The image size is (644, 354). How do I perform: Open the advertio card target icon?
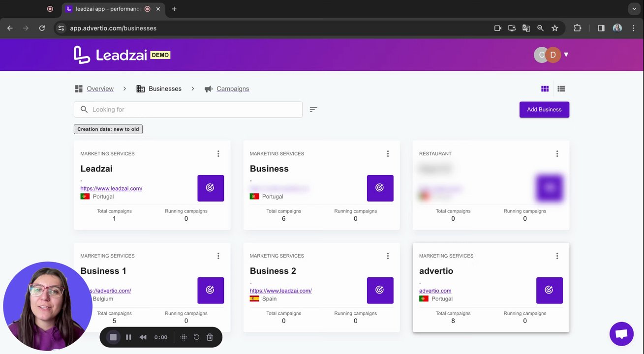point(549,290)
